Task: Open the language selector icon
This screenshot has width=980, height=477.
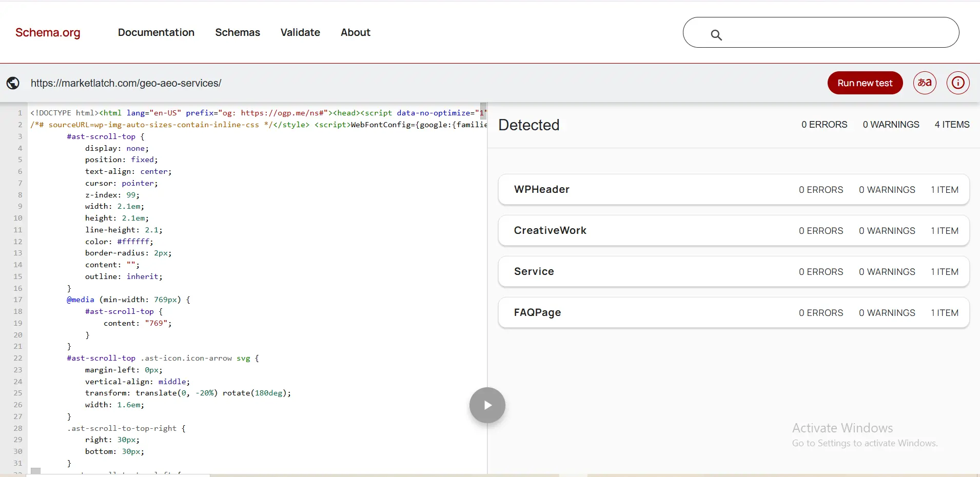Action: (x=925, y=83)
